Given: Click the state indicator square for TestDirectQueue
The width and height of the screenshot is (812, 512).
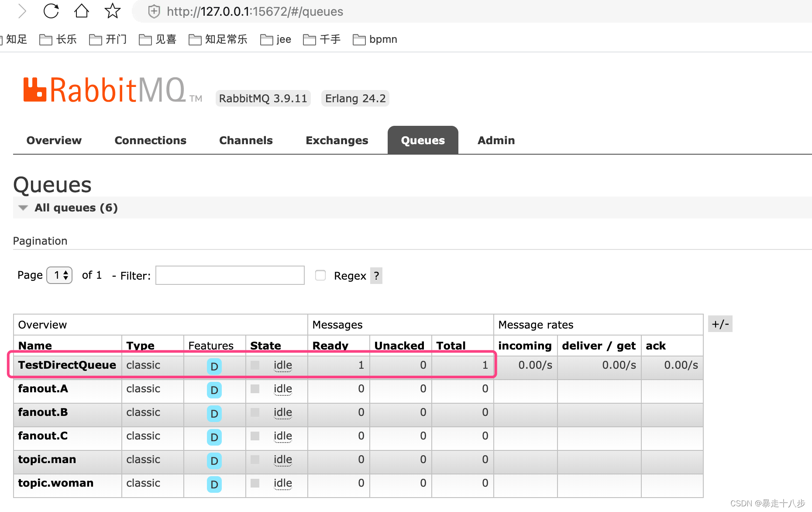Looking at the screenshot, I should (255, 365).
